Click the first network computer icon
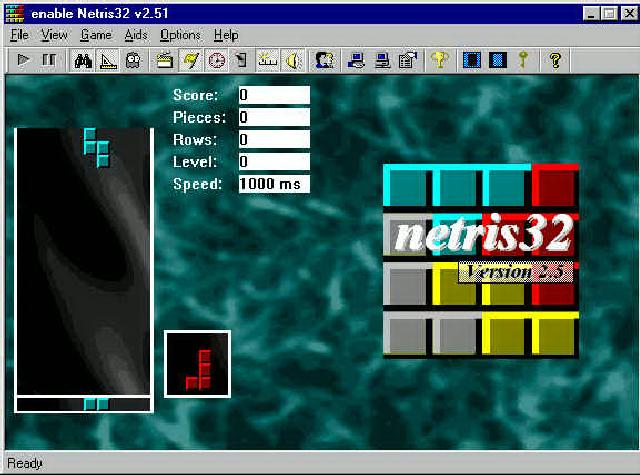Image resolution: width=640 pixels, height=475 pixels. 356,60
